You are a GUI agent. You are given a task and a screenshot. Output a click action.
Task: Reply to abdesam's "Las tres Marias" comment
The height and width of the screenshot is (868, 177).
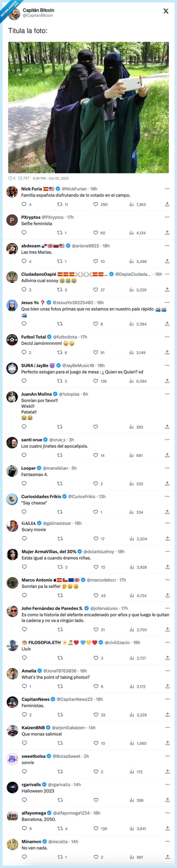[x=24, y=261]
